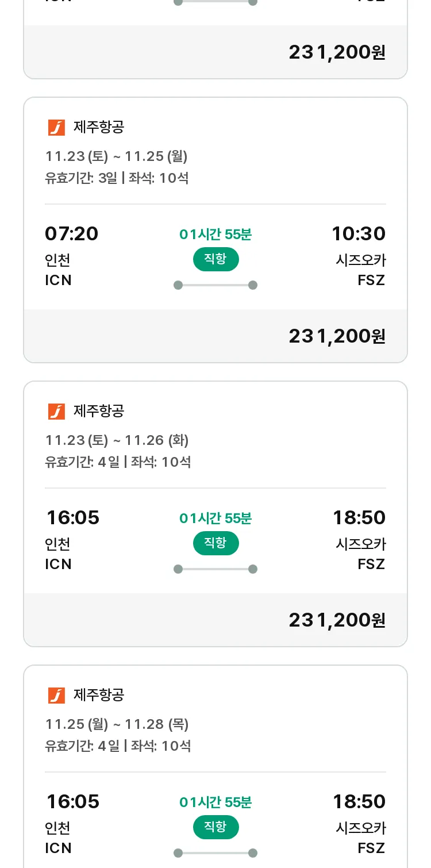
Task: Tap 제주항공 name on 11.23–11.26 card
Action: [99, 411]
